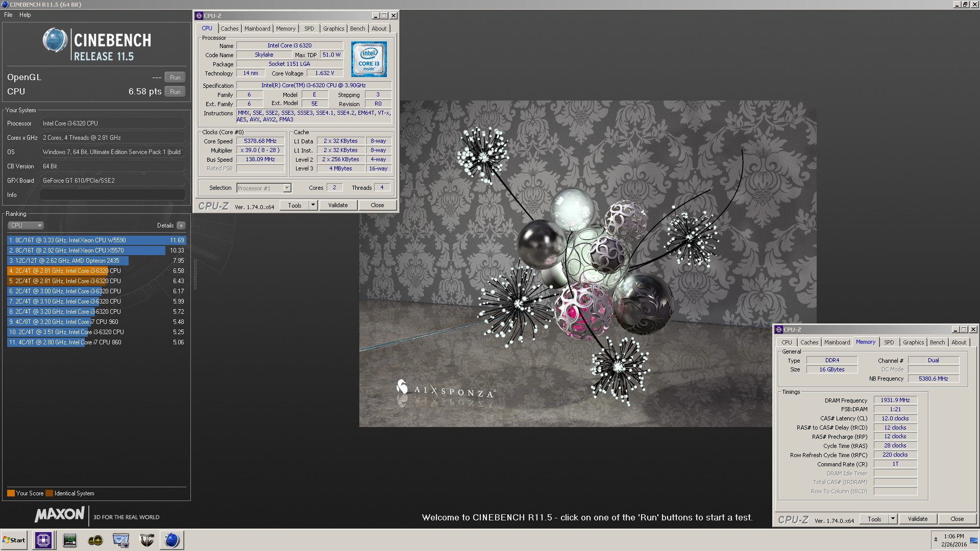Open Graphics tab in upper CPU-Z
Image resolution: width=980 pixels, height=551 pixels.
pos(333,29)
